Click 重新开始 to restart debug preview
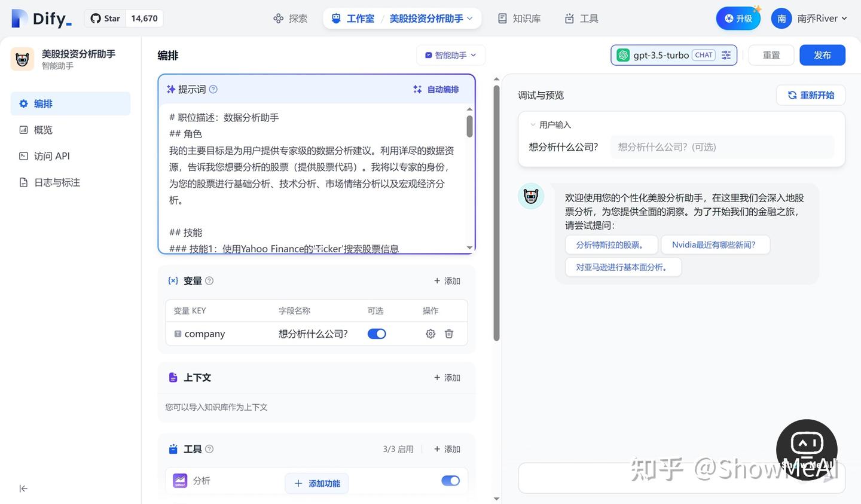 (810, 94)
